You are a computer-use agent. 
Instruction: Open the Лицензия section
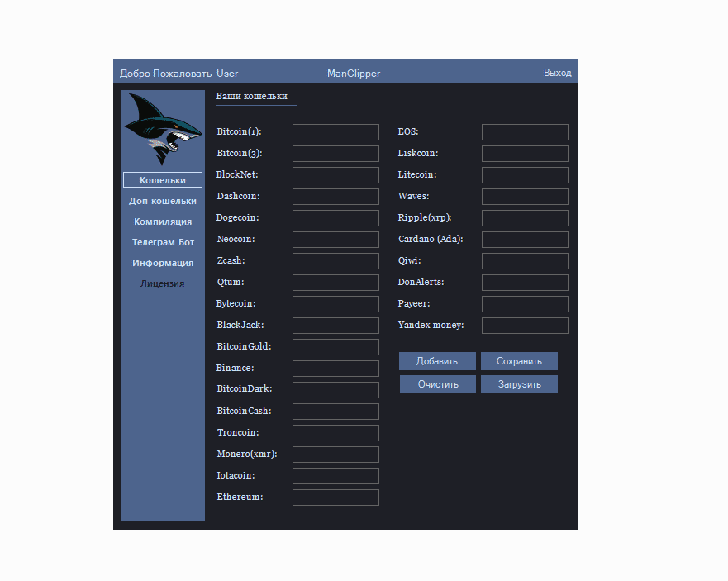click(162, 283)
